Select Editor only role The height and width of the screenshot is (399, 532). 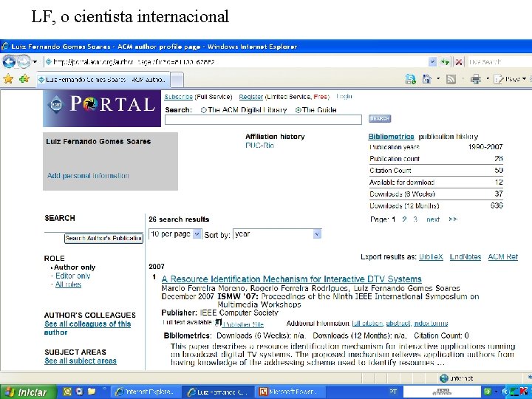pos(73,276)
